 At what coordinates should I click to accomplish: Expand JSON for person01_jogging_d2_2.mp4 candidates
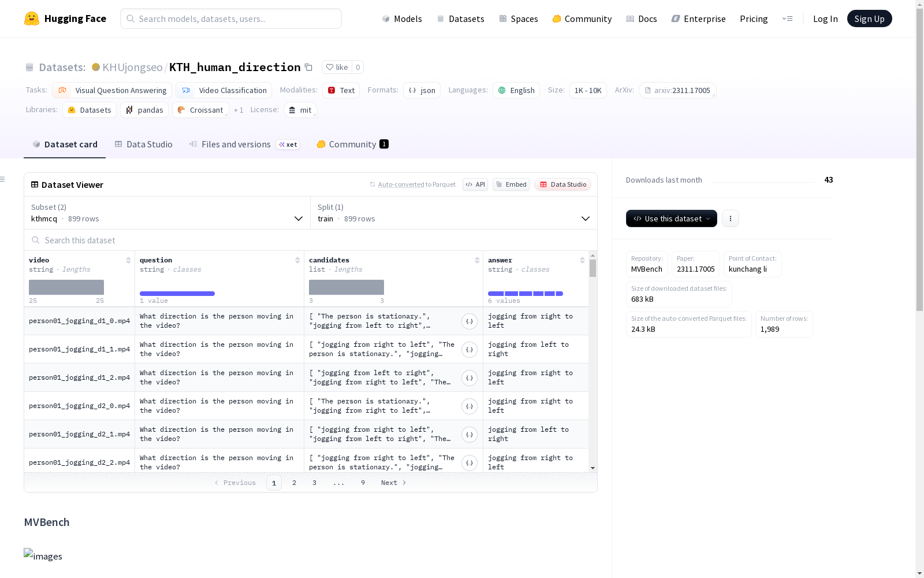470,463
